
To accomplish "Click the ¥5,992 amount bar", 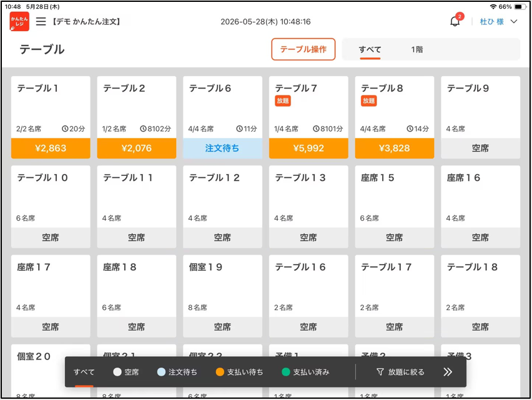I will click(308, 148).
